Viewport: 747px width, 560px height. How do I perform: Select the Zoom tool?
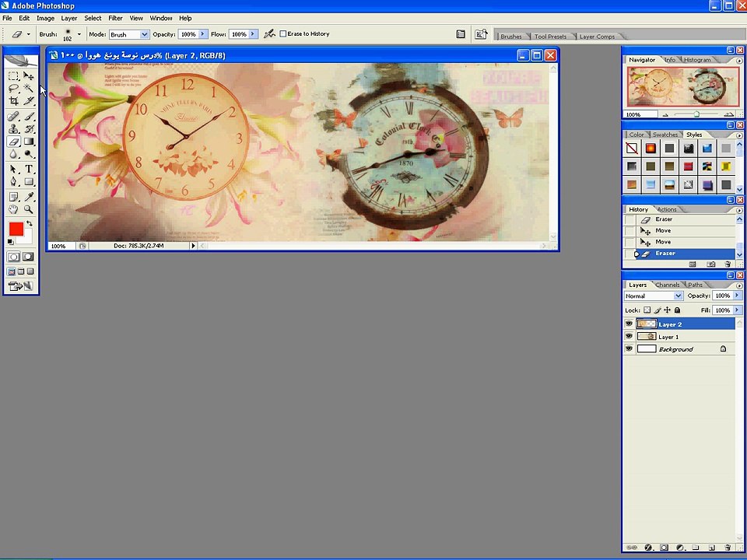pos(29,209)
